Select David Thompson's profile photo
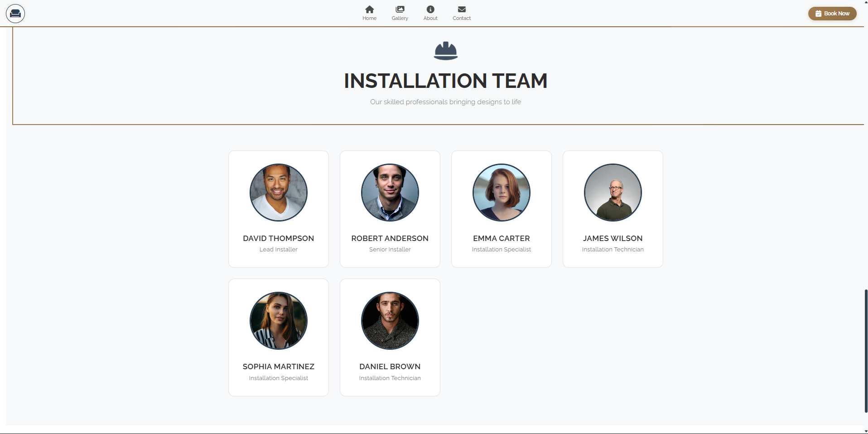This screenshot has width=868, height=434. (279, 193)
